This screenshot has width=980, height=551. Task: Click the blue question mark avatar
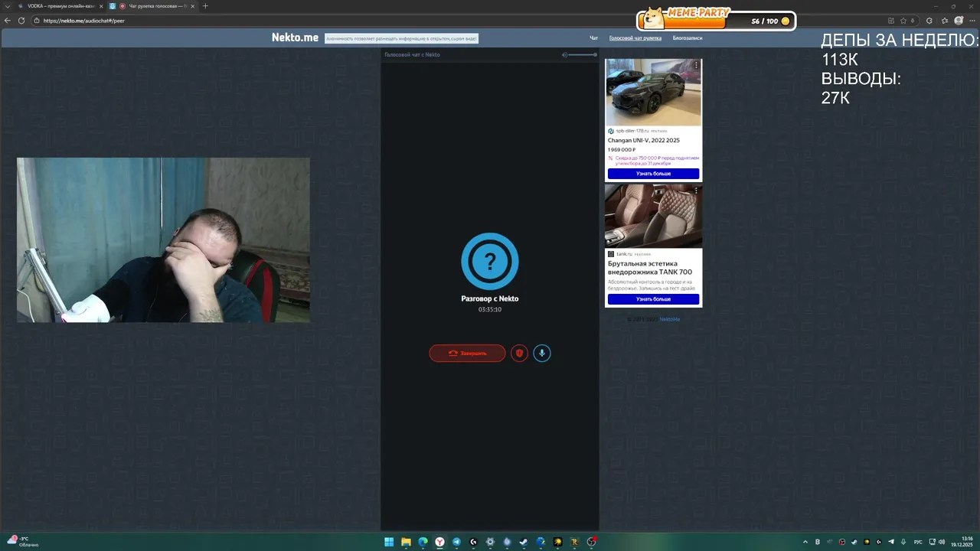click(x=490, y=261)
